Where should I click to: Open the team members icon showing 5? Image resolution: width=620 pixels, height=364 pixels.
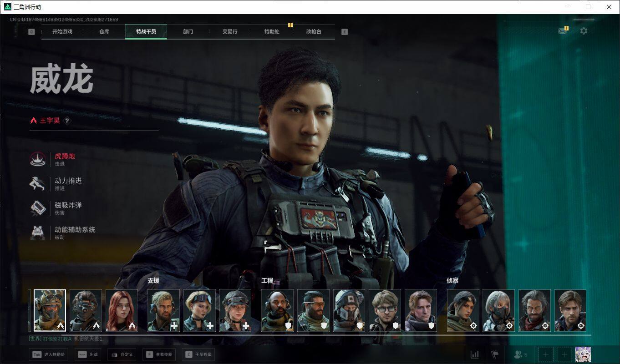coord(520,354)
